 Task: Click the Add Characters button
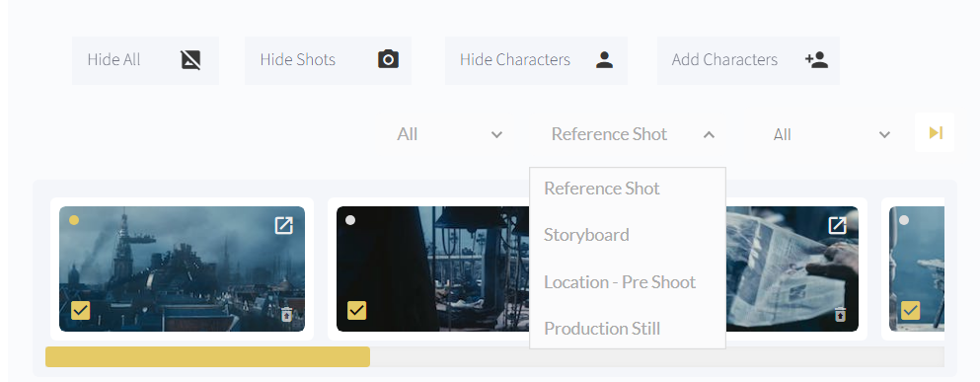[x=748, y=60]
